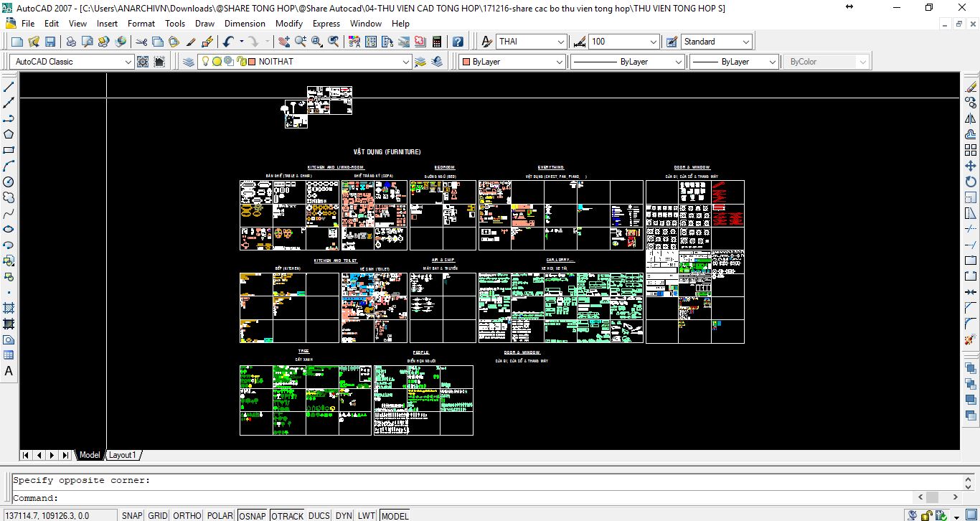
Task: Open Help with the question mark icon
Action: [458, 42]
